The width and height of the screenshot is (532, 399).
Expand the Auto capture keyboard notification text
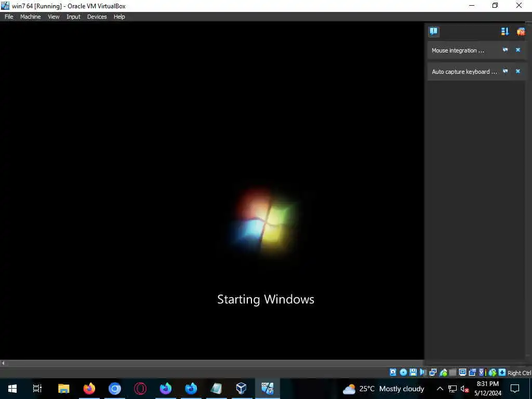[464, 72]
